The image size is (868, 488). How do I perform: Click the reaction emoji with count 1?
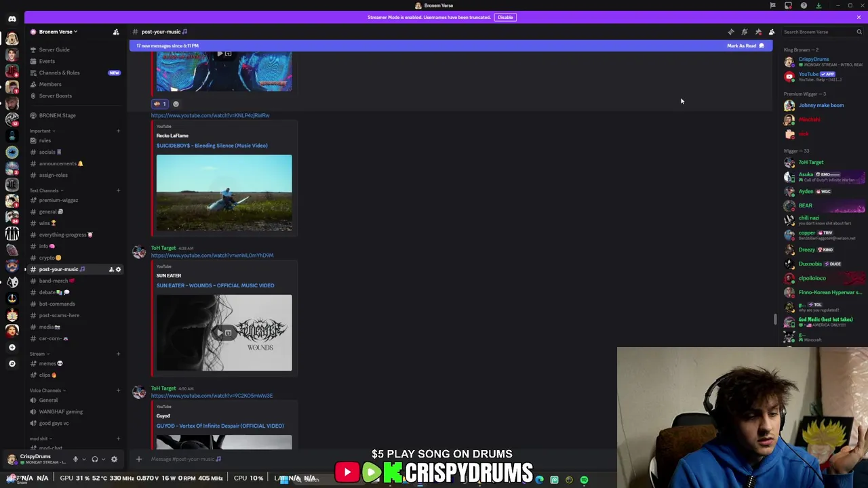160,104
